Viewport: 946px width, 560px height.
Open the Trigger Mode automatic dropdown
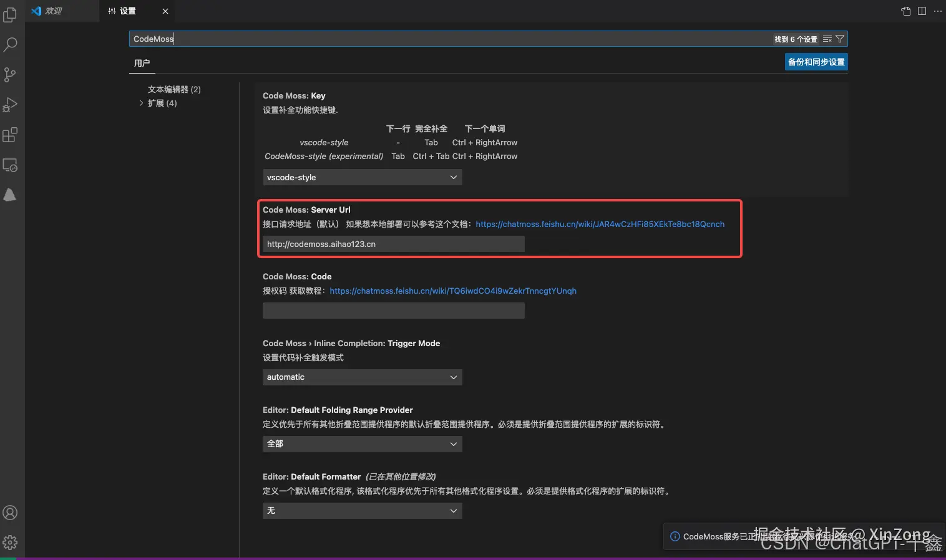pyautogui.click(x=362, y=377)
